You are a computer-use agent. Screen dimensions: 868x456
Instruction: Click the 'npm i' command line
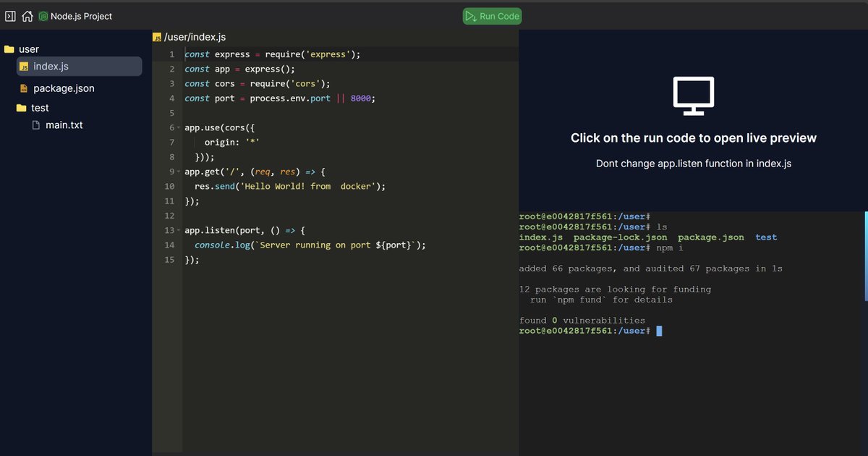coord(601,248)
